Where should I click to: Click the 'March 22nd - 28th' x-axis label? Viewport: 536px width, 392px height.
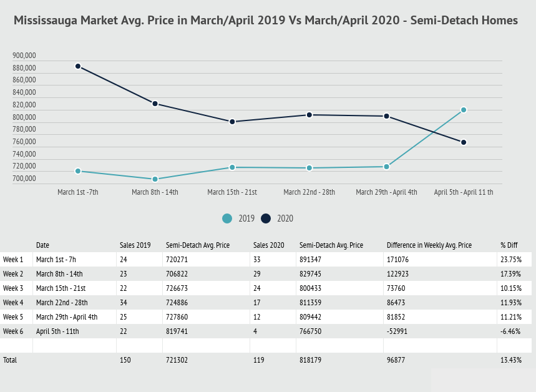click(309, 192)
